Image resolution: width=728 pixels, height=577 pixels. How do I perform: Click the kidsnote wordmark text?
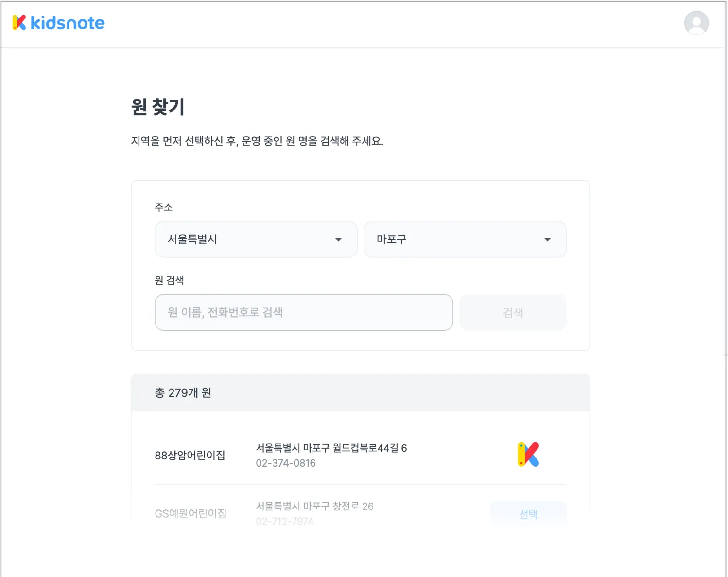[68, 23]
